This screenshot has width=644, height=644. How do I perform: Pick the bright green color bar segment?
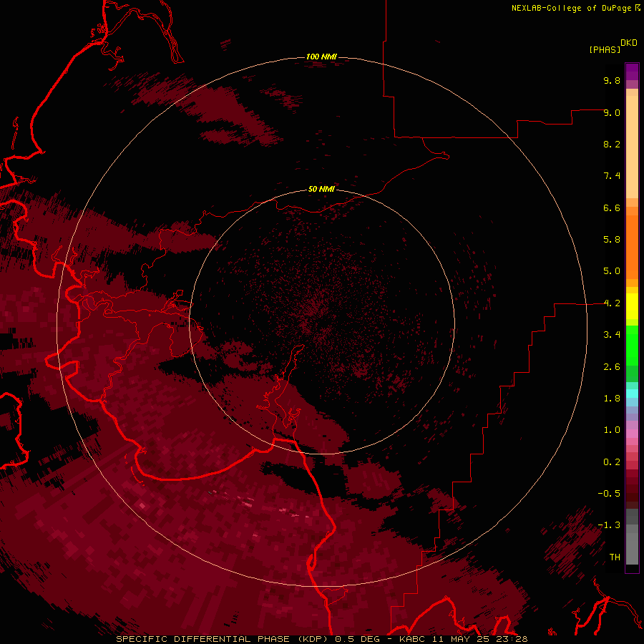632,346
